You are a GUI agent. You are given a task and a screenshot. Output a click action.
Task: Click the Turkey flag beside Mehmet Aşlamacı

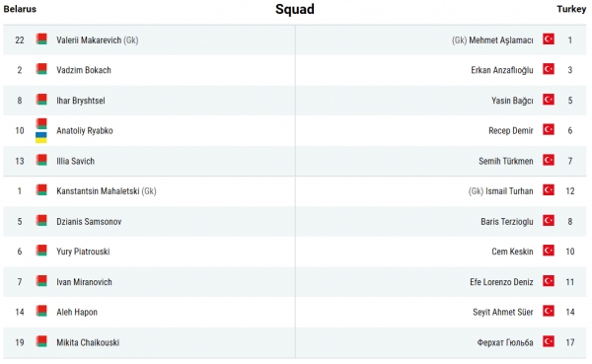point(549,38)
